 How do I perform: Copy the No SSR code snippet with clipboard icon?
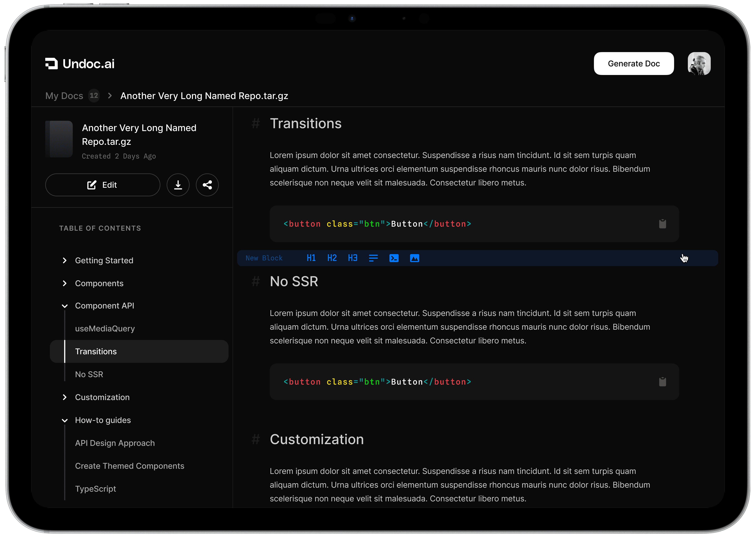662,382
